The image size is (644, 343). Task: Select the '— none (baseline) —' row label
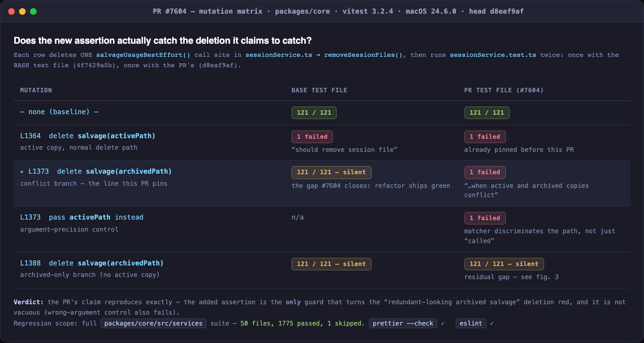coord(59,112)
